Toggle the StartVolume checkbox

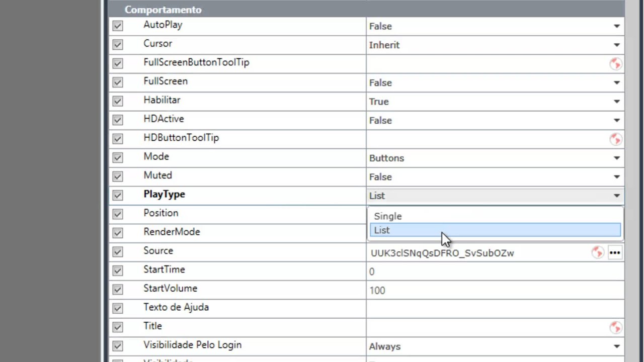pyautogui.click(x=118, y=290)
